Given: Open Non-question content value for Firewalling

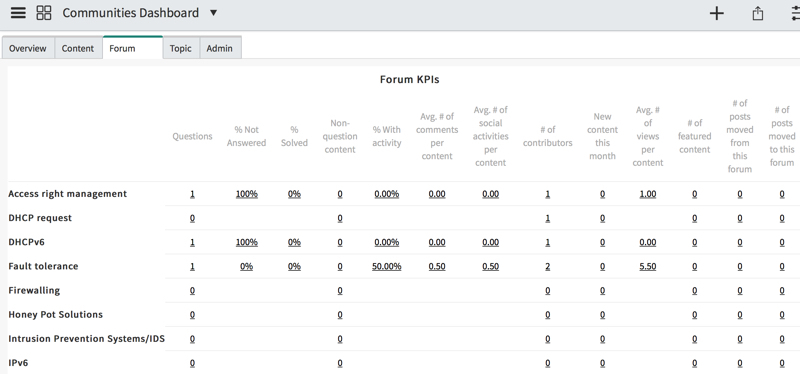Looking at the screenshot, I should tap(340, 290).
